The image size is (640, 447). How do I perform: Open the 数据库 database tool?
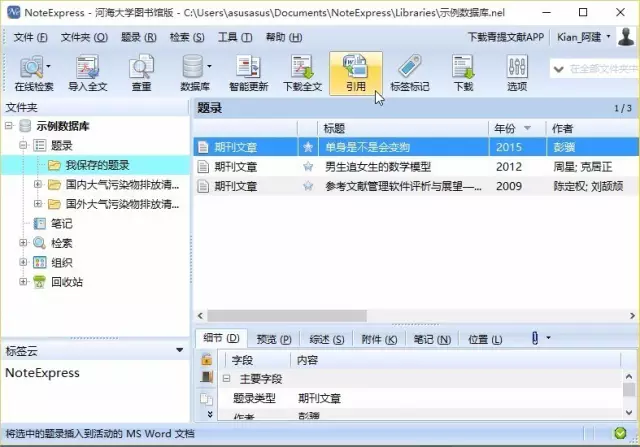click(x=195, y=73)
